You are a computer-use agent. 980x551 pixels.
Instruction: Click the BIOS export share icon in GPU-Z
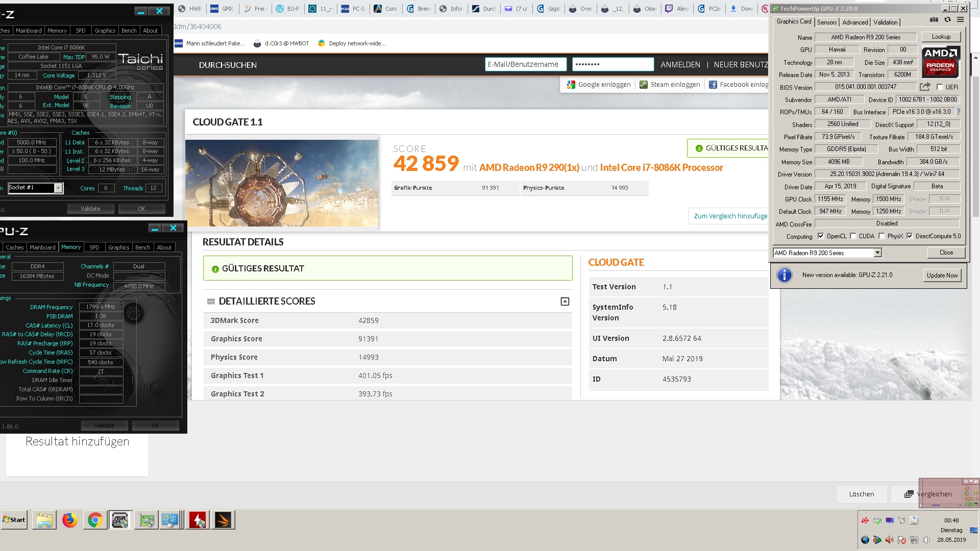(925, 87)
